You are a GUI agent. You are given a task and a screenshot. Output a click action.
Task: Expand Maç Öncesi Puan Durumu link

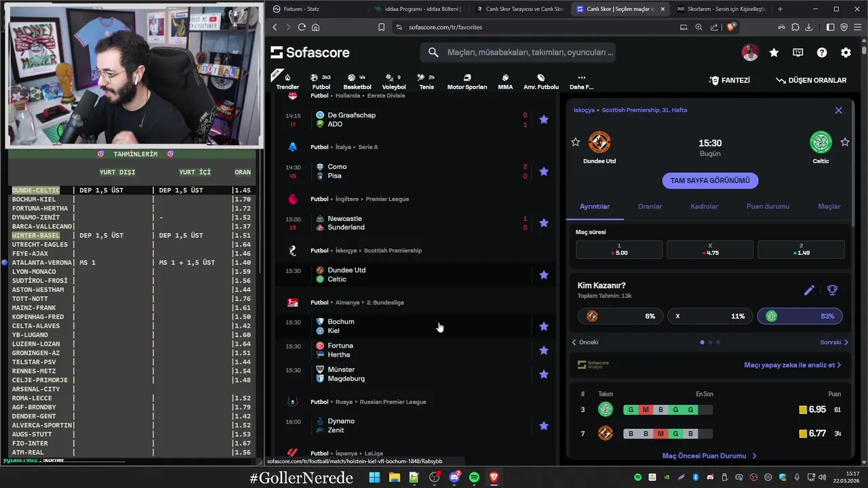pos(709,456)
